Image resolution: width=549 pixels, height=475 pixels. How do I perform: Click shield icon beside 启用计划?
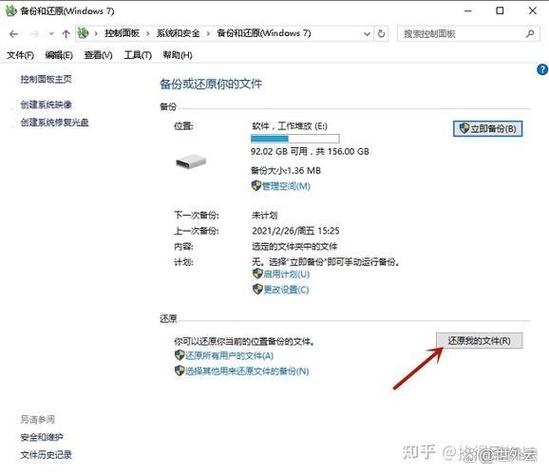[257, 273]
